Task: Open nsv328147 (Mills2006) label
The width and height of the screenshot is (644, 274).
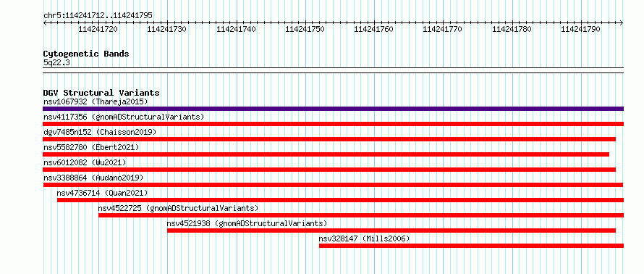Action: click(x=364, y=238)
